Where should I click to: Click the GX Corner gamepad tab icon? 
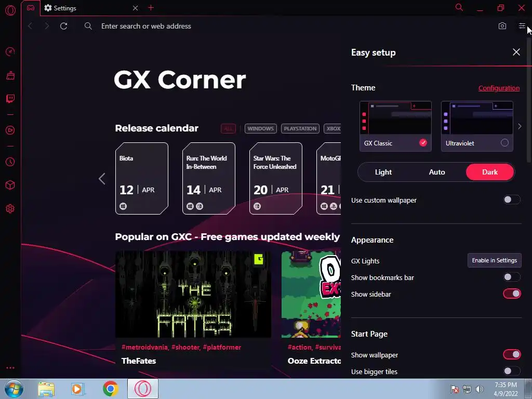point(31,8)
